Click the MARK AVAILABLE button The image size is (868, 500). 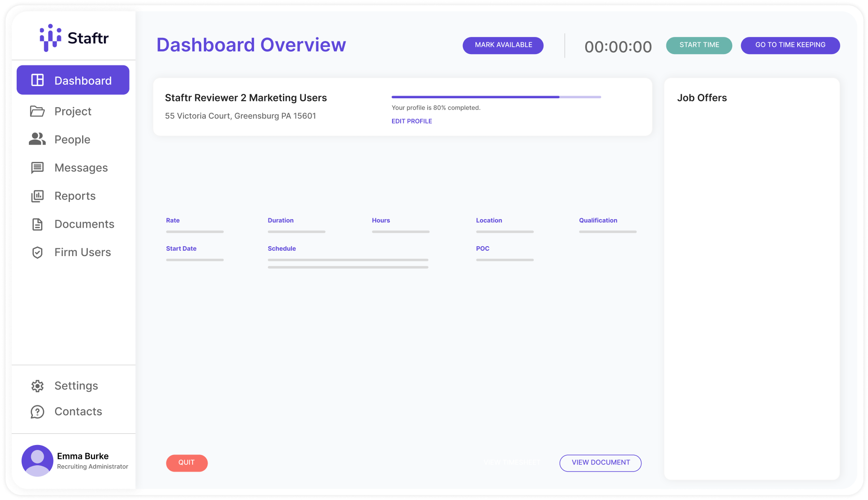tap(503, 45)
